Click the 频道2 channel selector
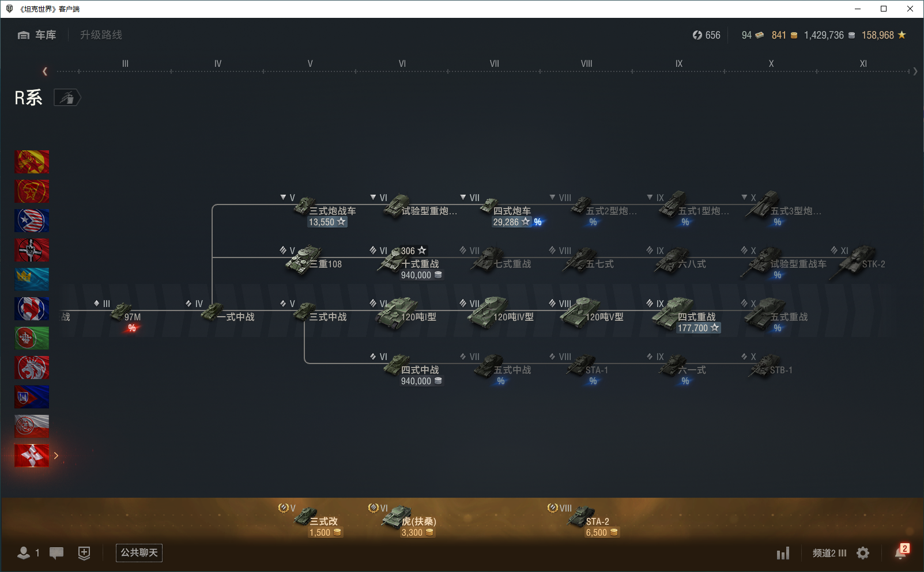This screenshot has width=924, height=572. 829,553
